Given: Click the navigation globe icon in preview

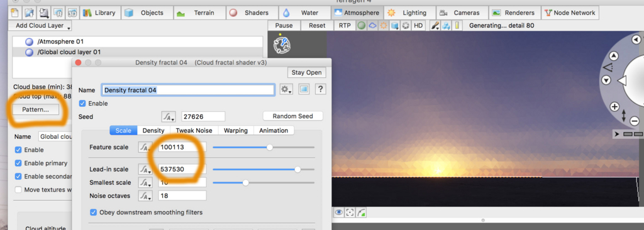Looking at the screenshot, I should (x=282, y=45).
